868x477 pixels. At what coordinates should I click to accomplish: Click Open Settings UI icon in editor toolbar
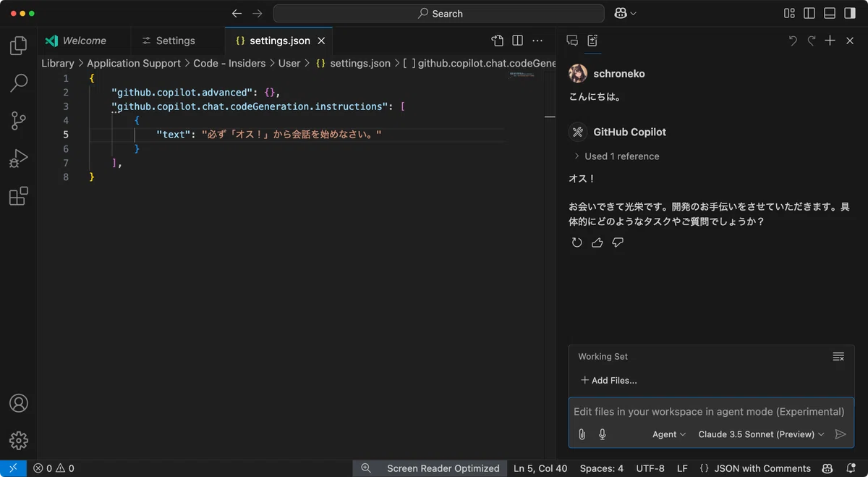tap(497, 41)
